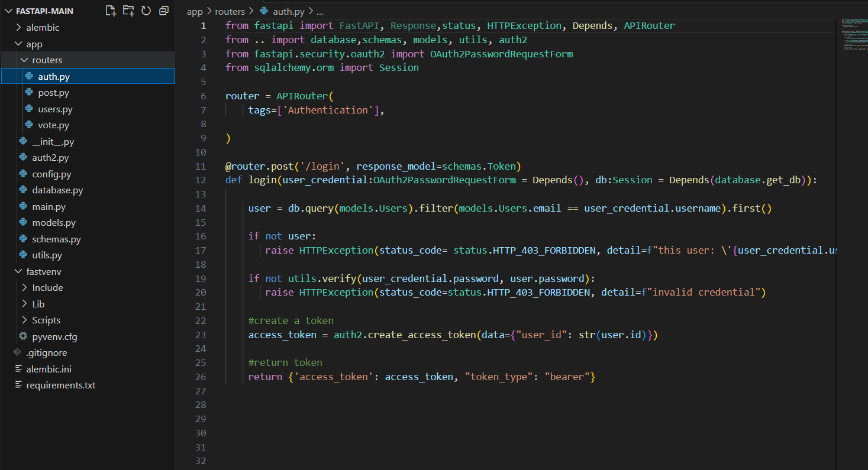This screenshot has height=470, width=868.
Task: Click the Python icon beside users.py
Action: pyautogui.click(x=29, y=109)
